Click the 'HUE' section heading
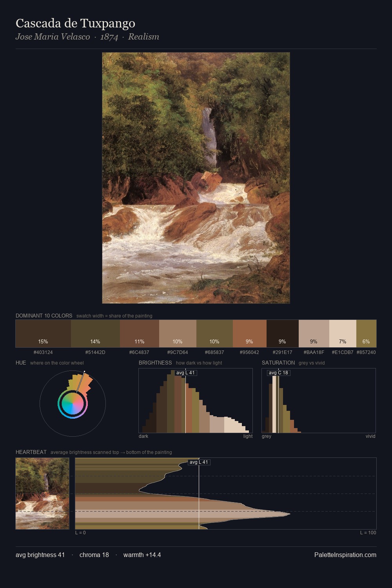 (x=21, y=363)
